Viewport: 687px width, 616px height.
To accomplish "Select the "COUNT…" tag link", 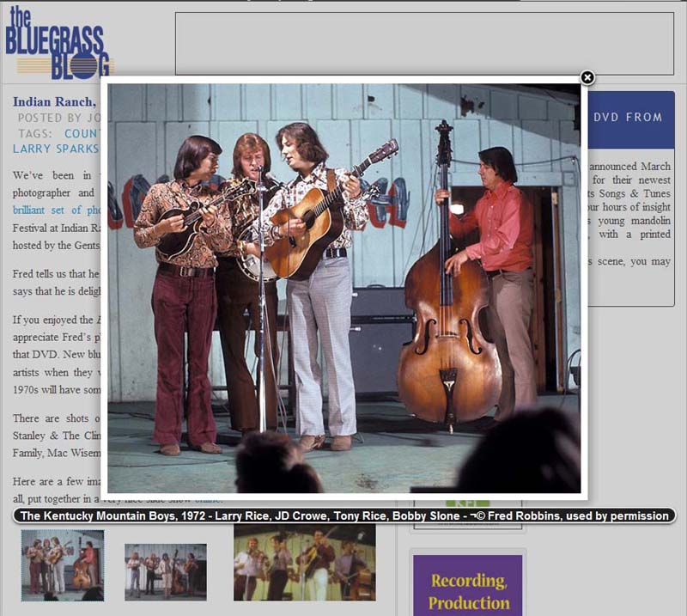I will click(82, 133).
